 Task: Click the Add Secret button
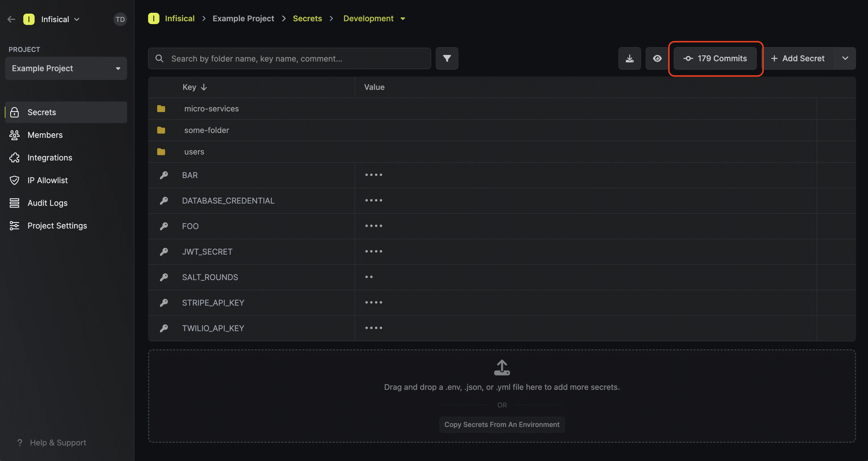click(798, 59)
